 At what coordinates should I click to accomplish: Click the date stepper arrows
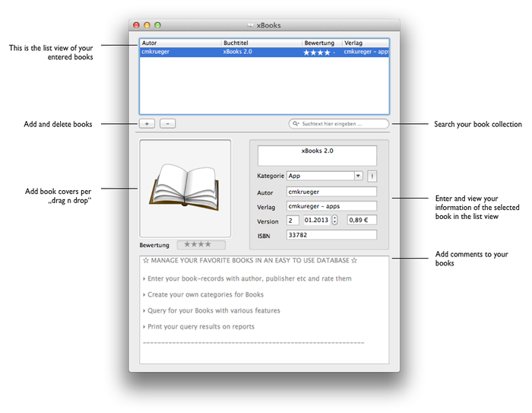pyautogui.click(x=334, y=220)
